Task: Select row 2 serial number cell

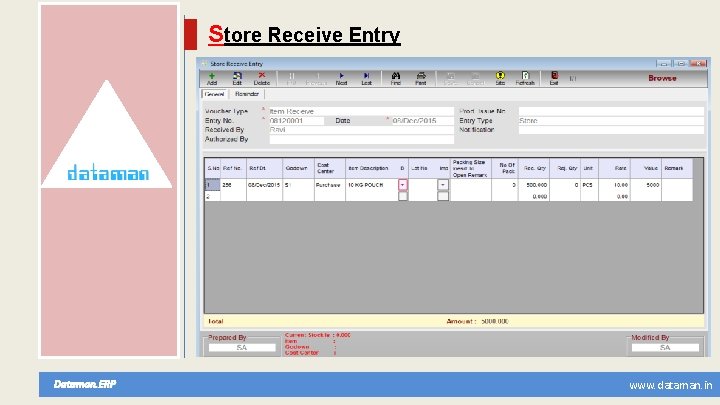Action: pos(213,196)
